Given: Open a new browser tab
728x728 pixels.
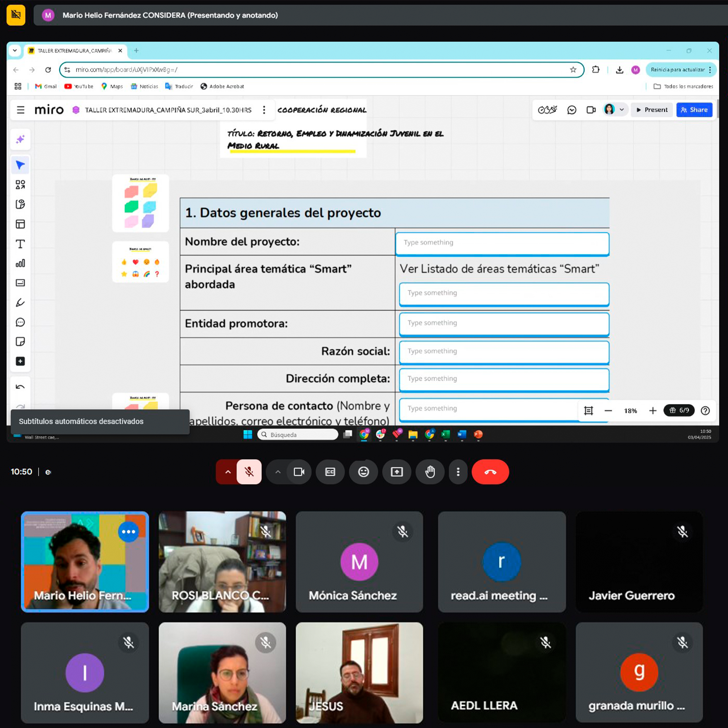Looking at the screenshot, I should point(136,50).
